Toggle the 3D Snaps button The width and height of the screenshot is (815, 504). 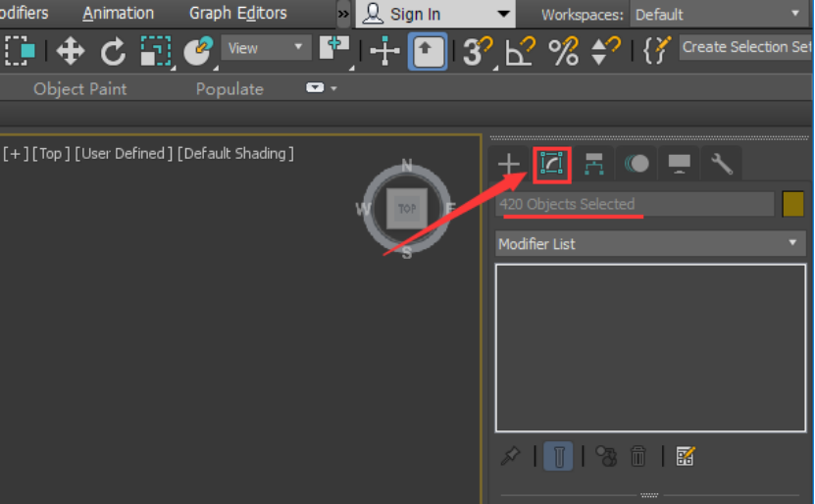478,51
